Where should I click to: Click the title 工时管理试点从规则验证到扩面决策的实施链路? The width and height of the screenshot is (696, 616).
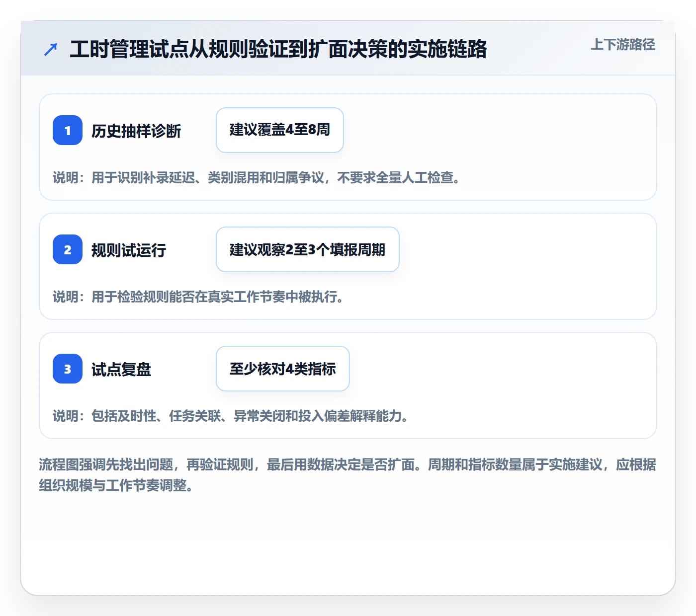[x=278, y=49]
